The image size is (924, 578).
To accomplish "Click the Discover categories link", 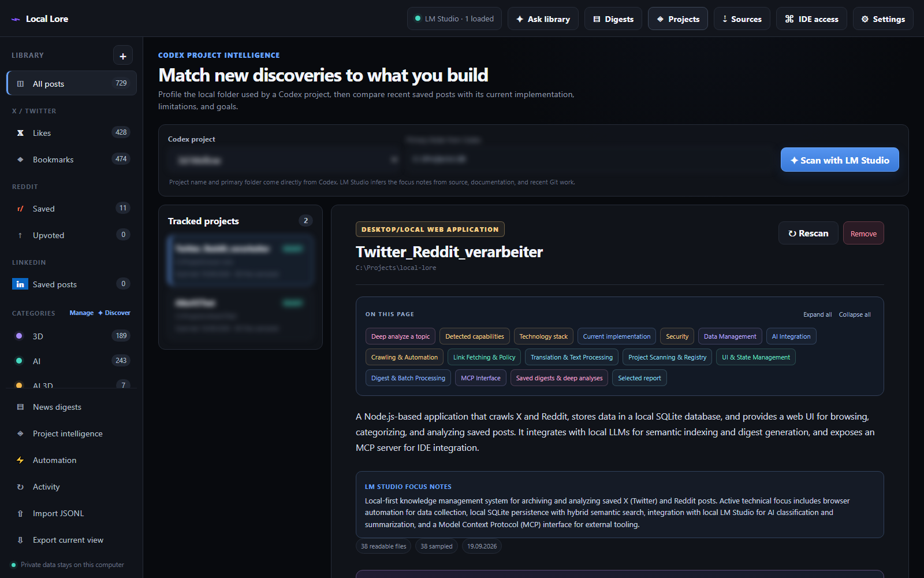I will (x=114, y=313).
